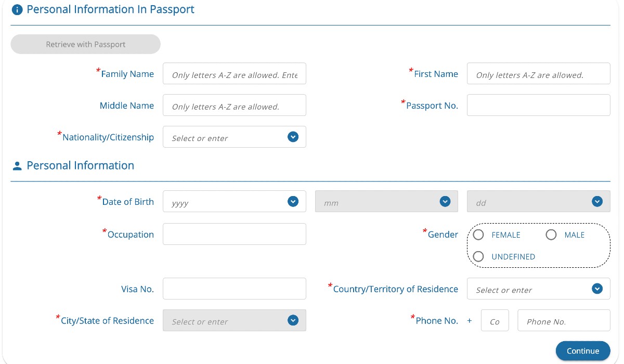Viewport: 624px width, 364px height.
Task: Click the Passport No. input field
Action: point(539,105)
